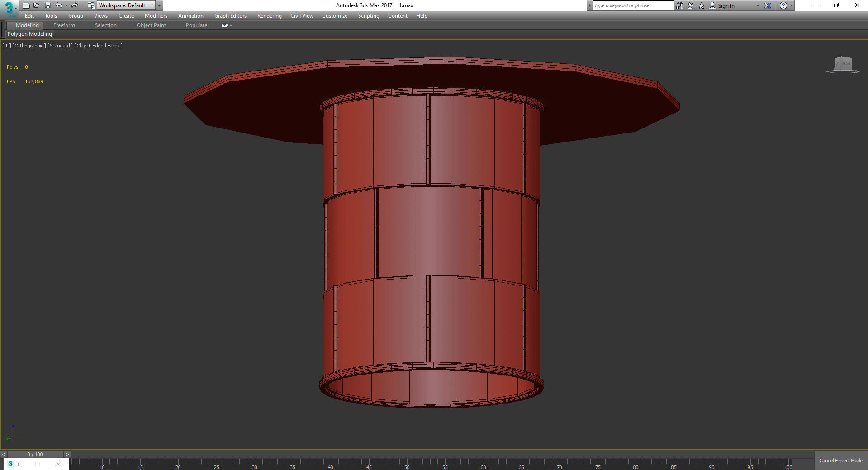Click Cancel Expert Mode button

pos(841,461)
